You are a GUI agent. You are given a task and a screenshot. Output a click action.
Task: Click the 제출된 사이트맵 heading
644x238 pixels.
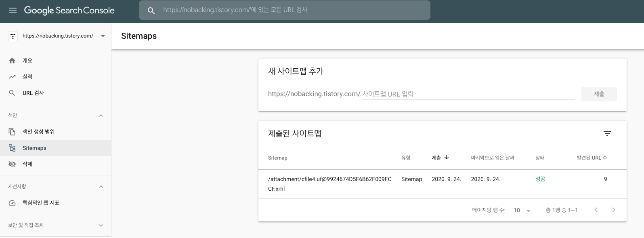tap(295, 134)
